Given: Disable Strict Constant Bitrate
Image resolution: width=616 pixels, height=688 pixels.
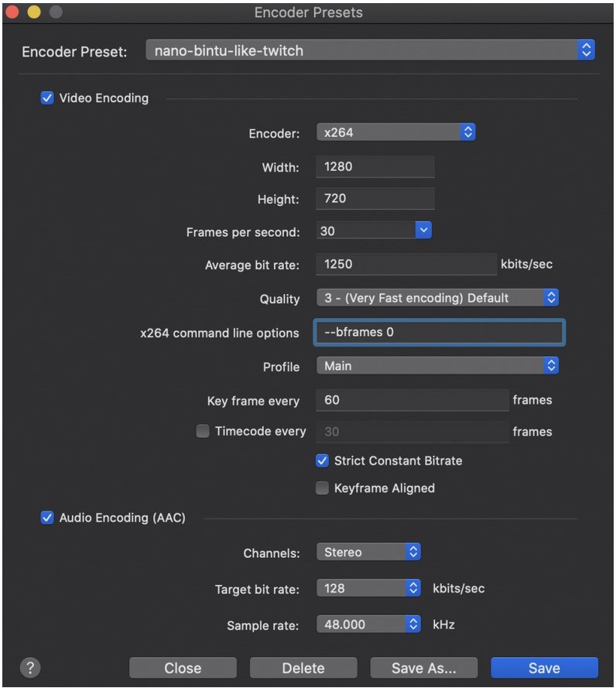Looking at the screenshot, I should [322, 460].
